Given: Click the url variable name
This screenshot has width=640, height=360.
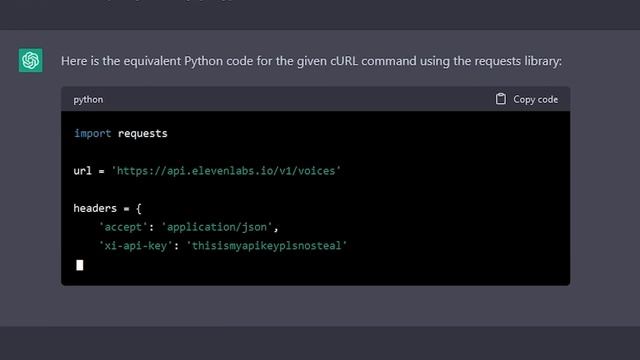Looking at the screenshot, I should coord(82,171).
